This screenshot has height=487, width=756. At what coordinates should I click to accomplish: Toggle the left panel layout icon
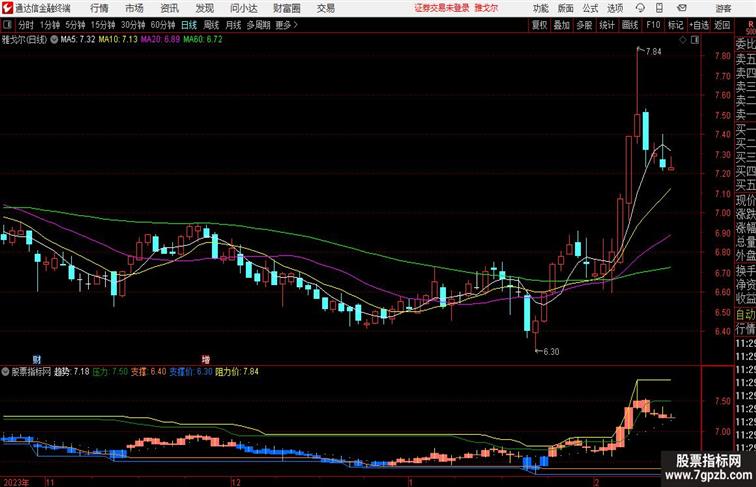[x=7, y=25]
